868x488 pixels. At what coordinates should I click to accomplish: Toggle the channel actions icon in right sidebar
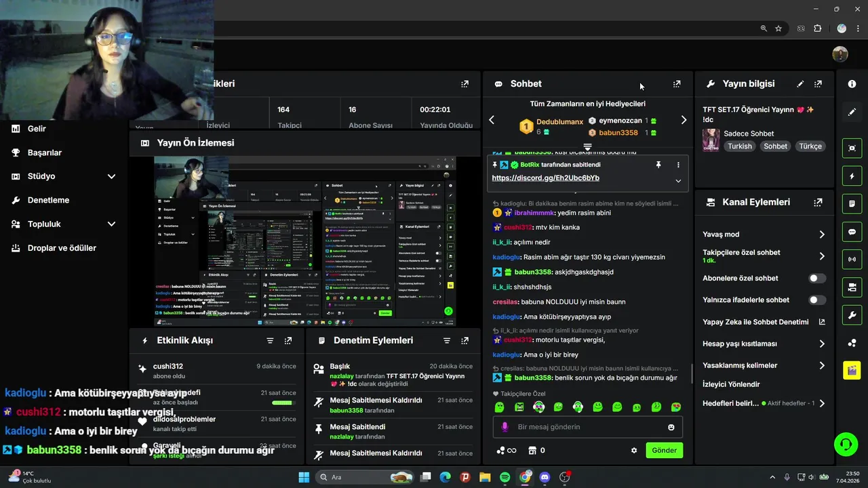852,287
